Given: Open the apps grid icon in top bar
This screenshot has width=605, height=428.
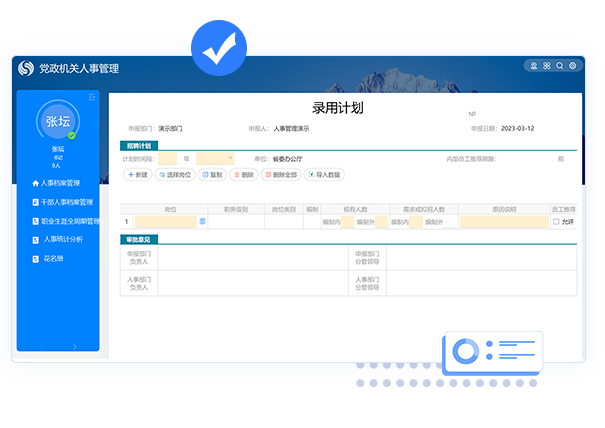Looking at the screenshot, I should click(547, 66).
